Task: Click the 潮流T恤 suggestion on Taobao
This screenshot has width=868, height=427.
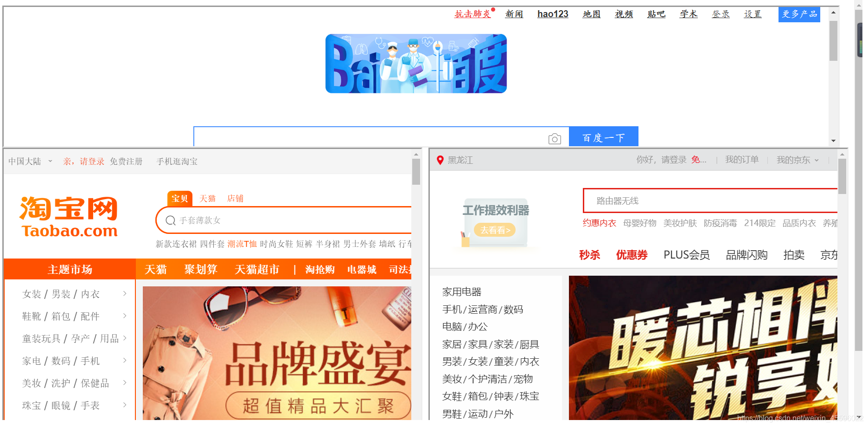Action: (242, 244)
